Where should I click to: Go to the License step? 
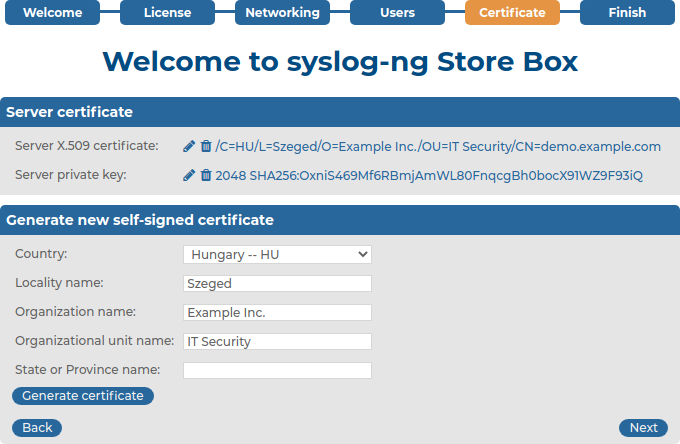(x=167, y=13)
